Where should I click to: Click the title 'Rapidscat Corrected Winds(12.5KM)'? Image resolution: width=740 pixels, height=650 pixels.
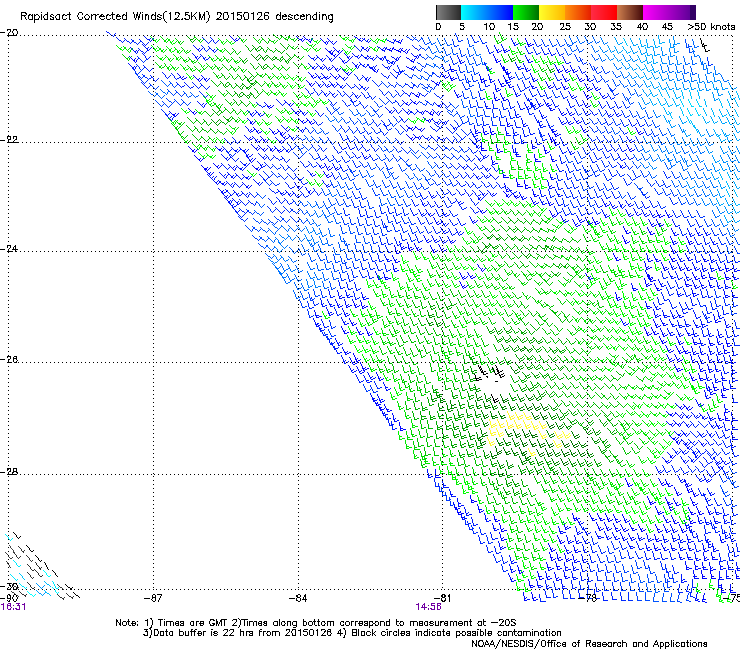(115, 17)
